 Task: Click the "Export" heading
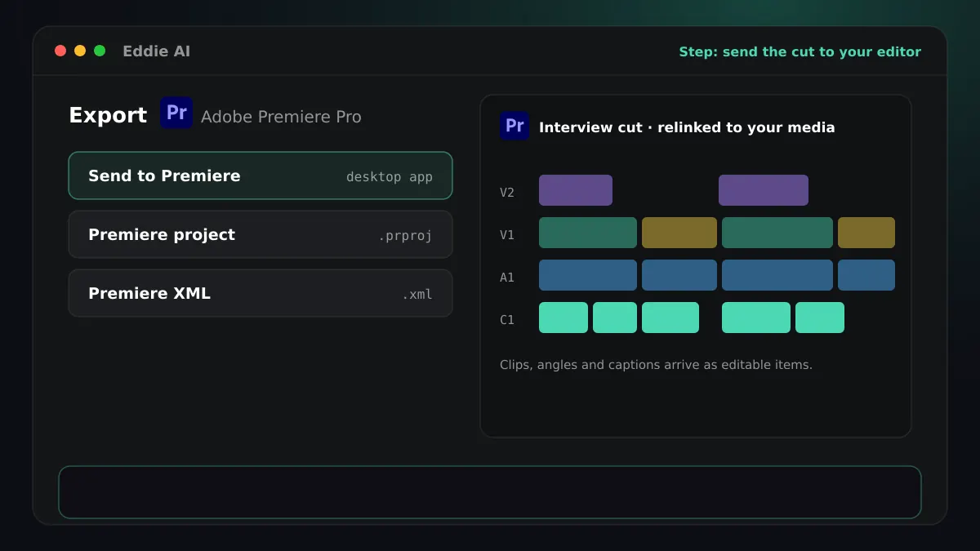(x=108, y=115)
